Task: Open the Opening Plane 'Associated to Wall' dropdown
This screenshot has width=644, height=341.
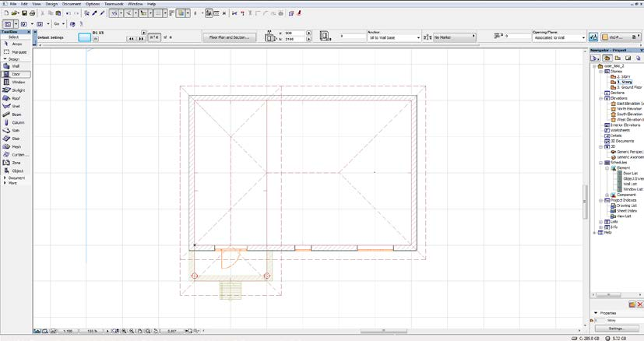Action: [559, 37]
